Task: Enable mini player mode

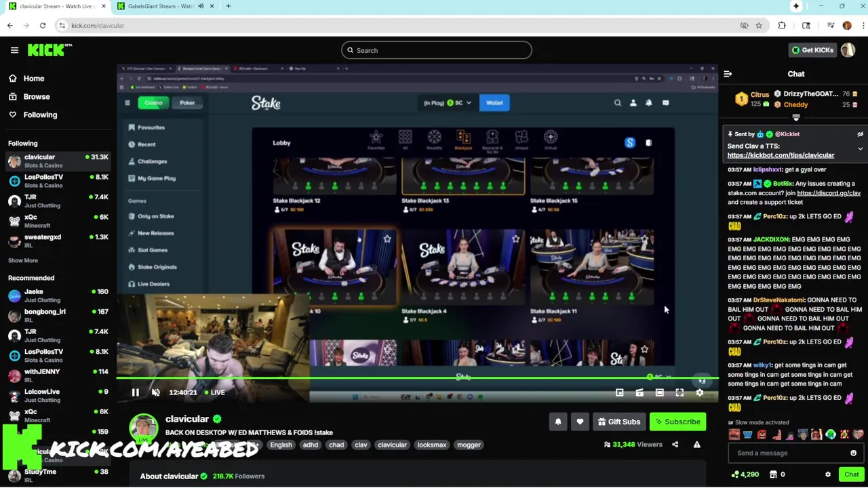Action: tap(619, 392)
